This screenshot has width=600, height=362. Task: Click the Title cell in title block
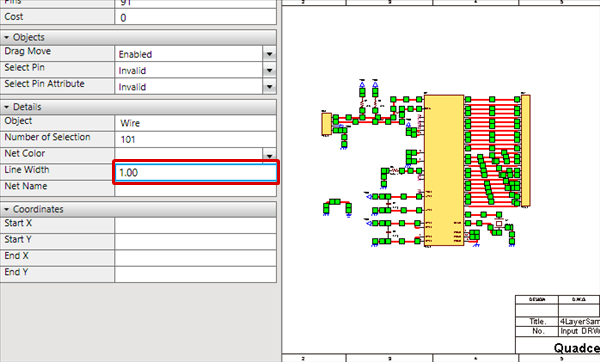pos(537,321)
